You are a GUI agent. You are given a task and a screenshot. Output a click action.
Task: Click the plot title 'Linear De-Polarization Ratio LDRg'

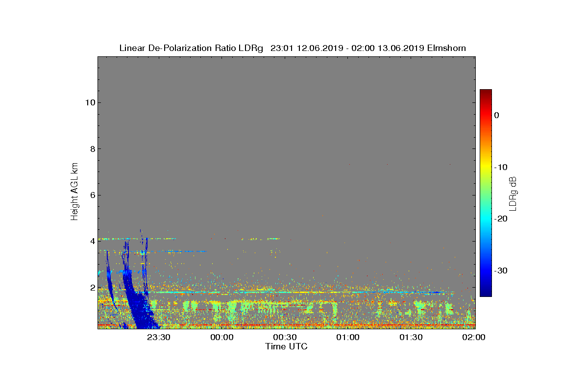point(192,48)
